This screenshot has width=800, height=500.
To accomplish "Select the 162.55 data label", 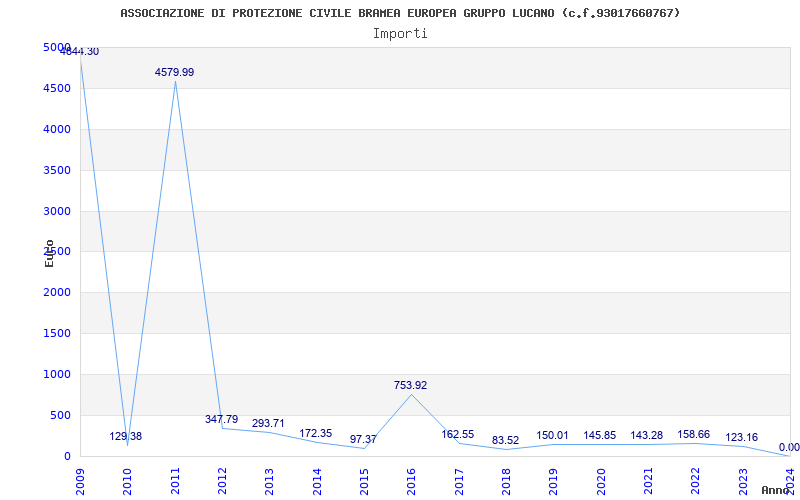I will click(457, 434).
